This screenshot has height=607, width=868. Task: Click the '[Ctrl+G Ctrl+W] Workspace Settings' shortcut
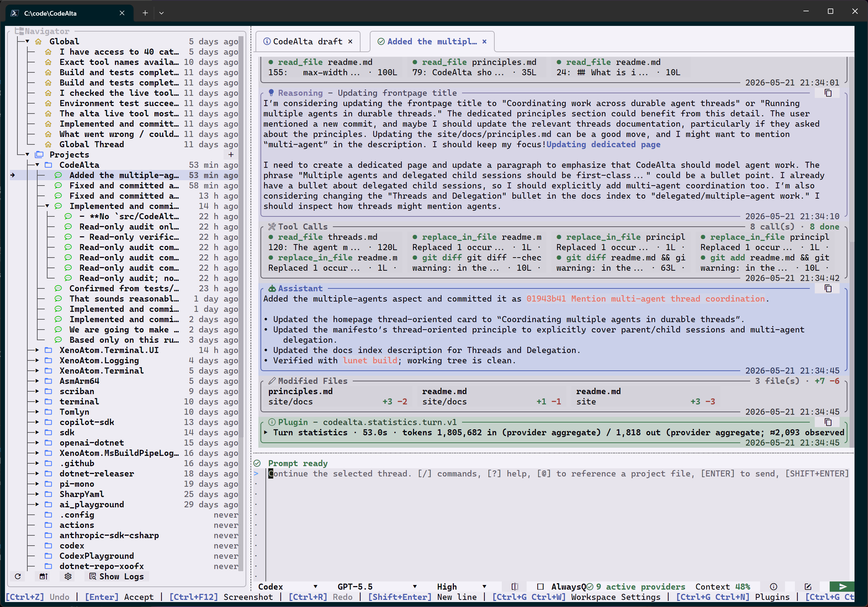[x=576, y=597]
